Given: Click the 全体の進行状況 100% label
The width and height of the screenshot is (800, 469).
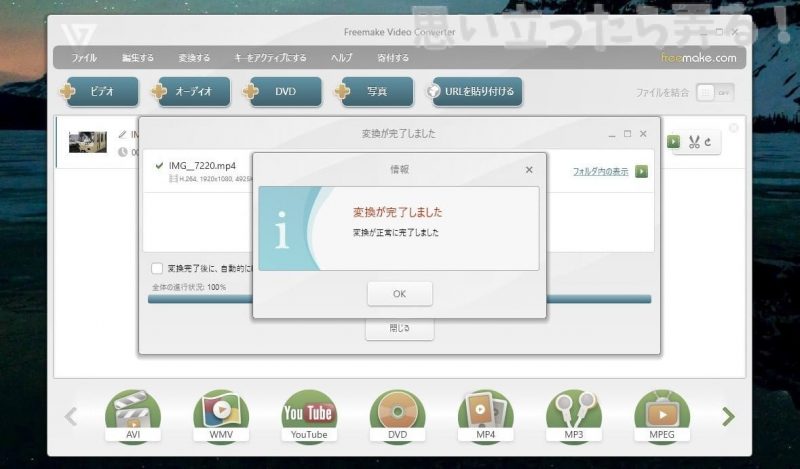Looking at the screenshot, I should click(x=189, y=287).
